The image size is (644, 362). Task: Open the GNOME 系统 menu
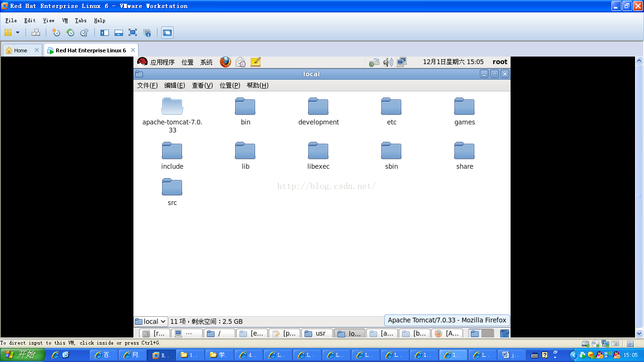click(x=206, y=62)
